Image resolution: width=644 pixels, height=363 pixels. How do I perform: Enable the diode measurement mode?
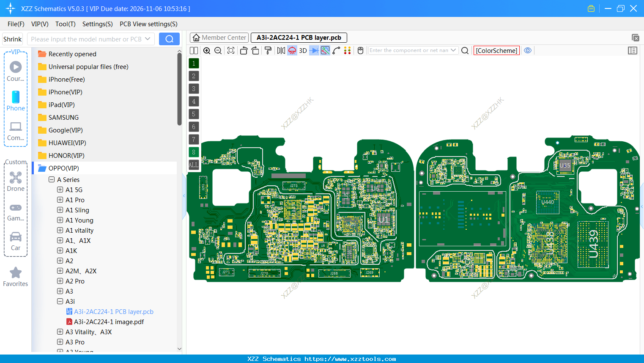coord(314,50)
